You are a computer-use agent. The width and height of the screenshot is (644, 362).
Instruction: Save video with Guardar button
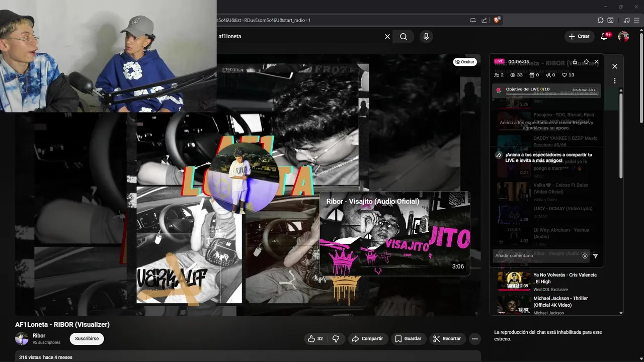(408, 339)
